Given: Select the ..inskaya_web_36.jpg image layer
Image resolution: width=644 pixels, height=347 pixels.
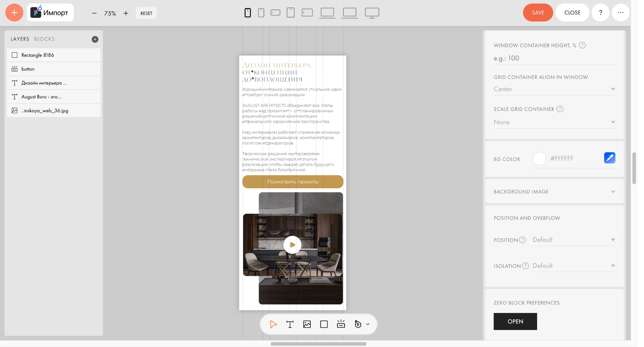Looking at the screenshot, I should (x=54, y=110).
